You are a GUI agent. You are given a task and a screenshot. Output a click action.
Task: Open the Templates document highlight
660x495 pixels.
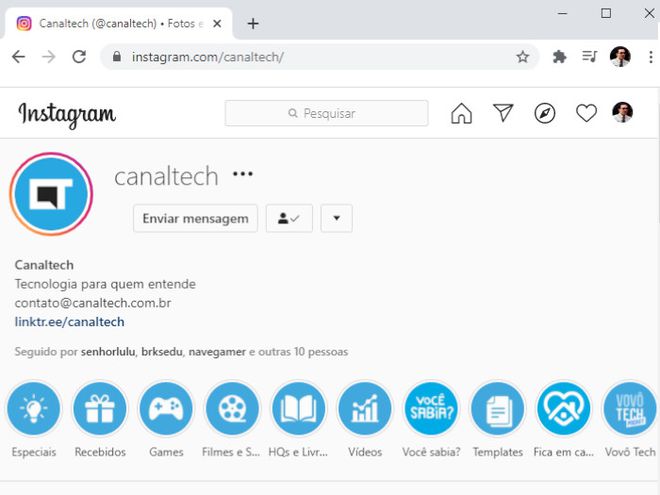pos(497,409)
